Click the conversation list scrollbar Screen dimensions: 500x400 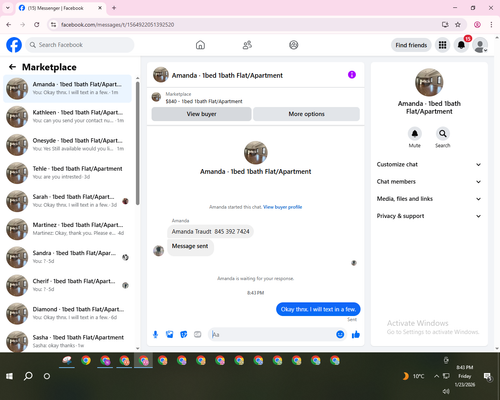coord(138,143)
